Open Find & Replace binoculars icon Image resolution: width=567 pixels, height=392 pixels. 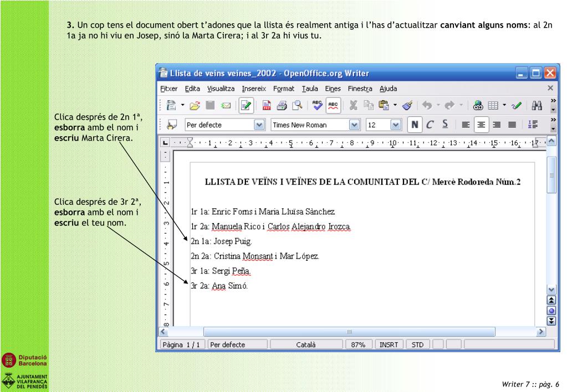point(537,106)
